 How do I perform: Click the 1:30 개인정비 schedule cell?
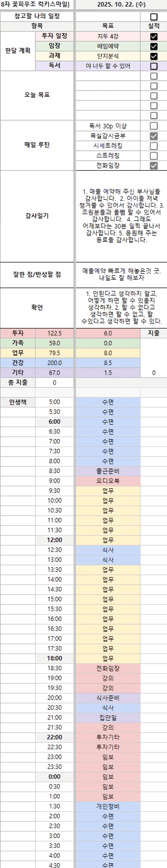[108, 806]
